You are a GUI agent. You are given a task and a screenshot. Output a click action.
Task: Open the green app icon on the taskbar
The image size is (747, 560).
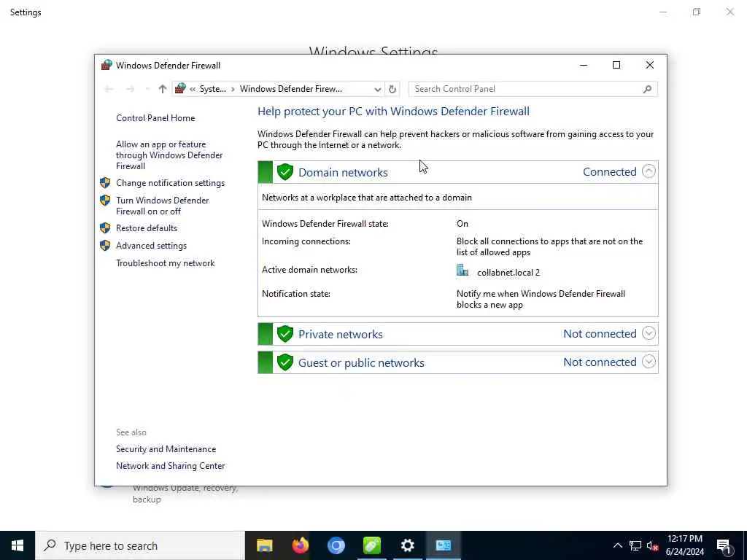[371, 545]
